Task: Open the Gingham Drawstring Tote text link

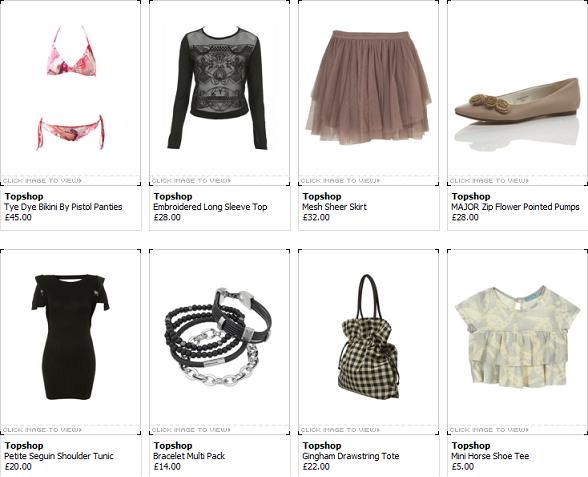Action: click(351, 456)
